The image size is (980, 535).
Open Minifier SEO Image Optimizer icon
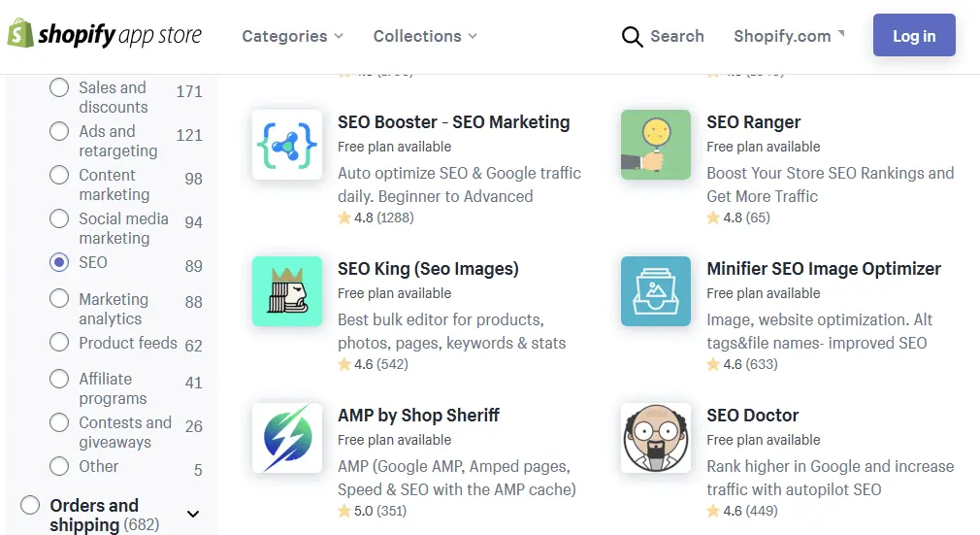pos(656,291)
